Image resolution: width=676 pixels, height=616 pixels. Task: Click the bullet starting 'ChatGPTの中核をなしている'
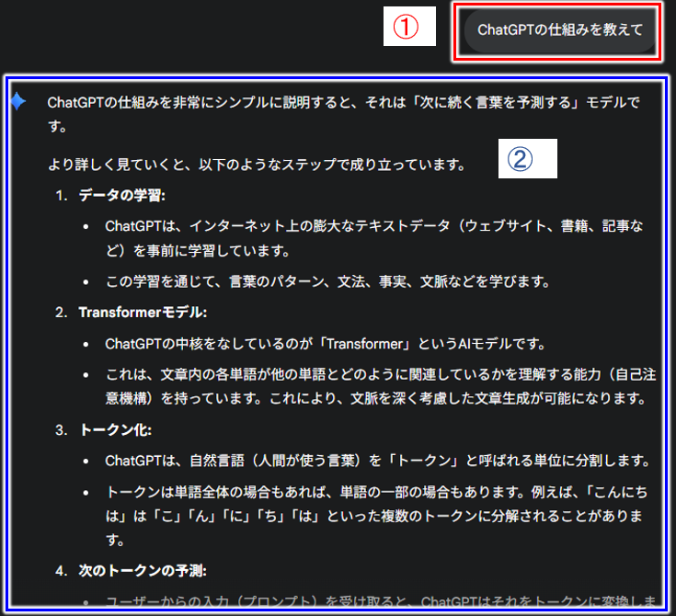(326, 344)
